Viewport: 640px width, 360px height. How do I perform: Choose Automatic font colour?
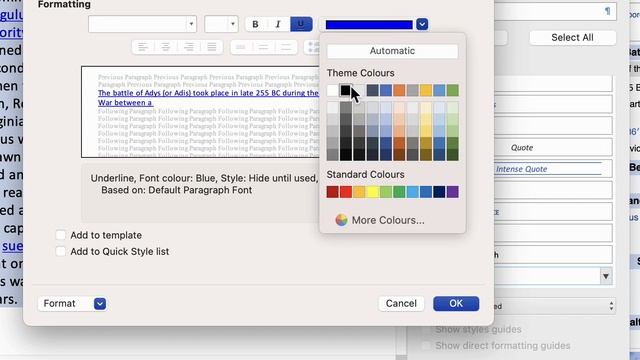click(392, 51)
